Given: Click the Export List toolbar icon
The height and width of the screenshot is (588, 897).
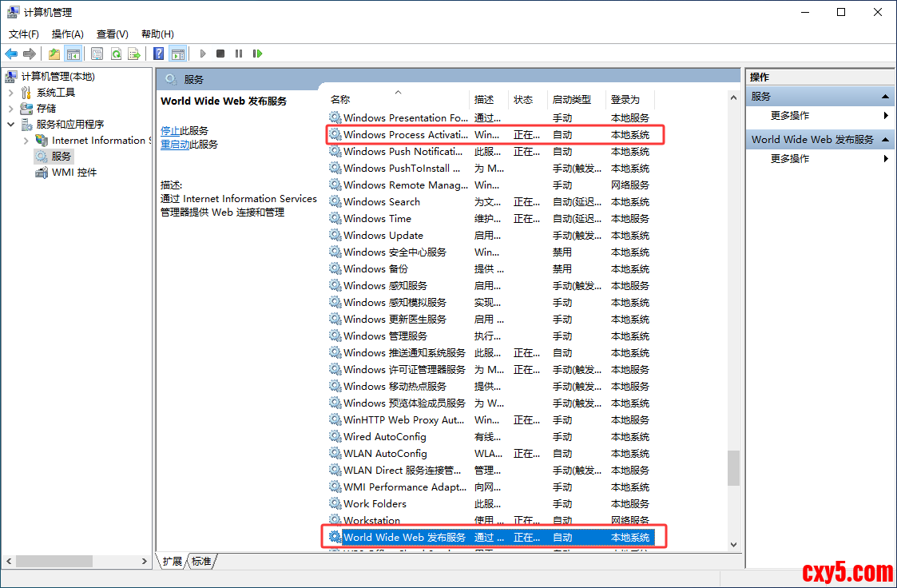Looking at the screenshot, I should [134, 54].
